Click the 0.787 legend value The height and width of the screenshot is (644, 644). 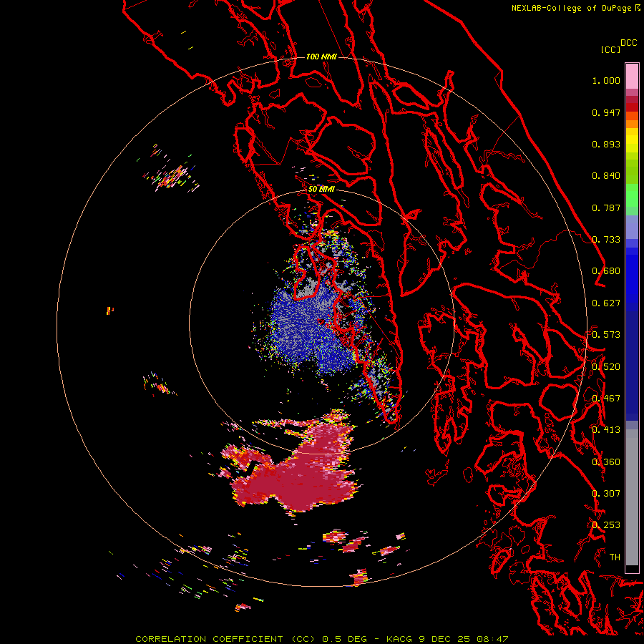tap(606, 208)
